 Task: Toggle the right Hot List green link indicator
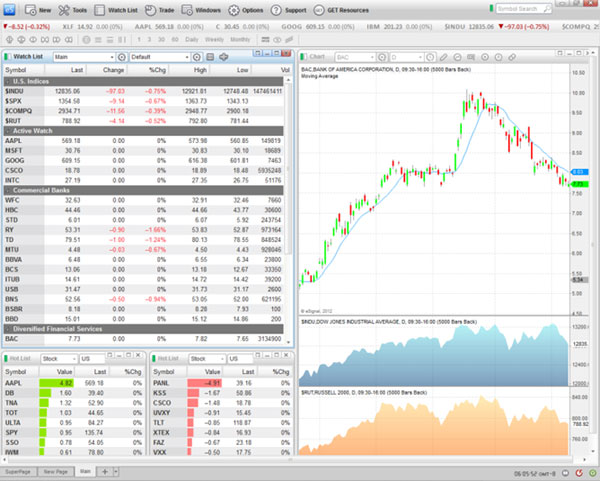click(x=154, y=359)
